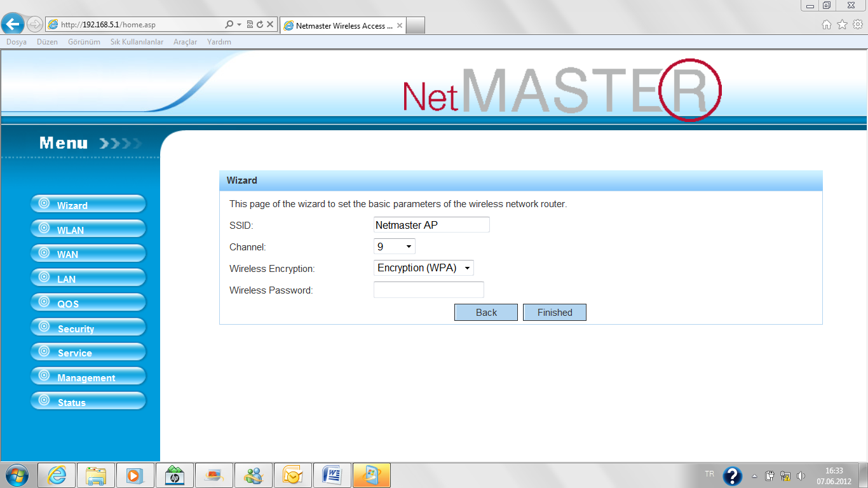
Task: Open the blue help question mark icon
Action: [733, 476]
